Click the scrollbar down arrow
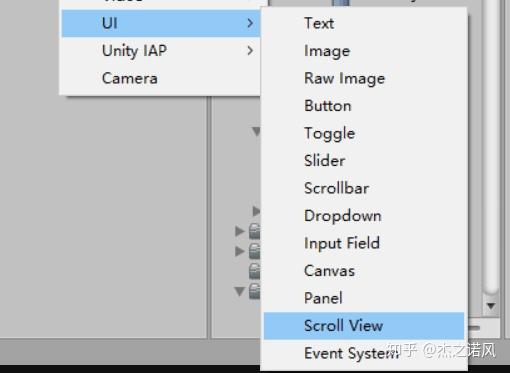The image size is (510, 373). point(491,306)
